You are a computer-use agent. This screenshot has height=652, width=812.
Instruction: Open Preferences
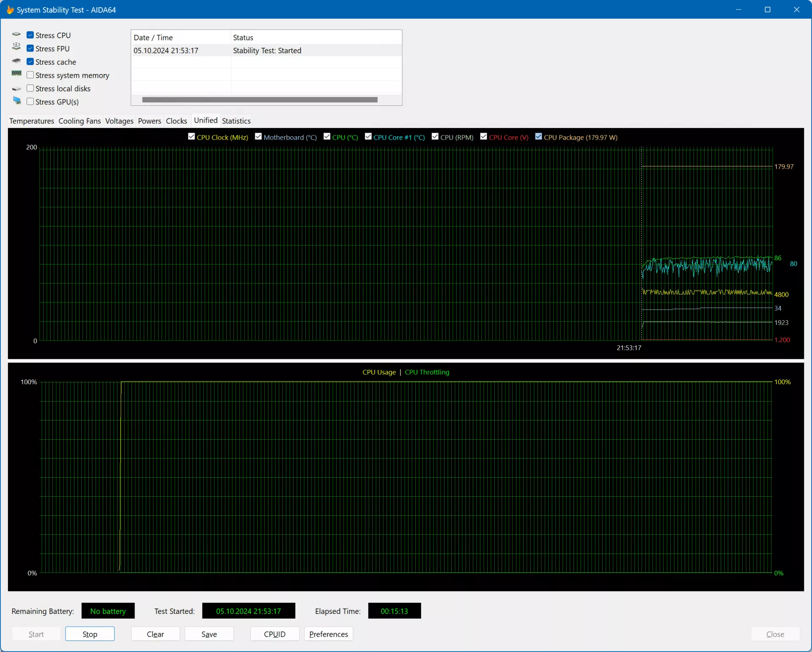(329, 634)
